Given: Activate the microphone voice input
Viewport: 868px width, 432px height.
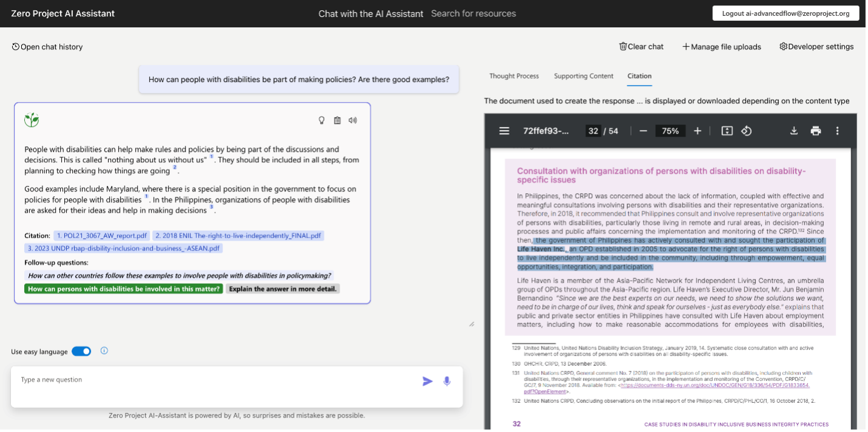Looking at the screenshot, I should point(447,381).
